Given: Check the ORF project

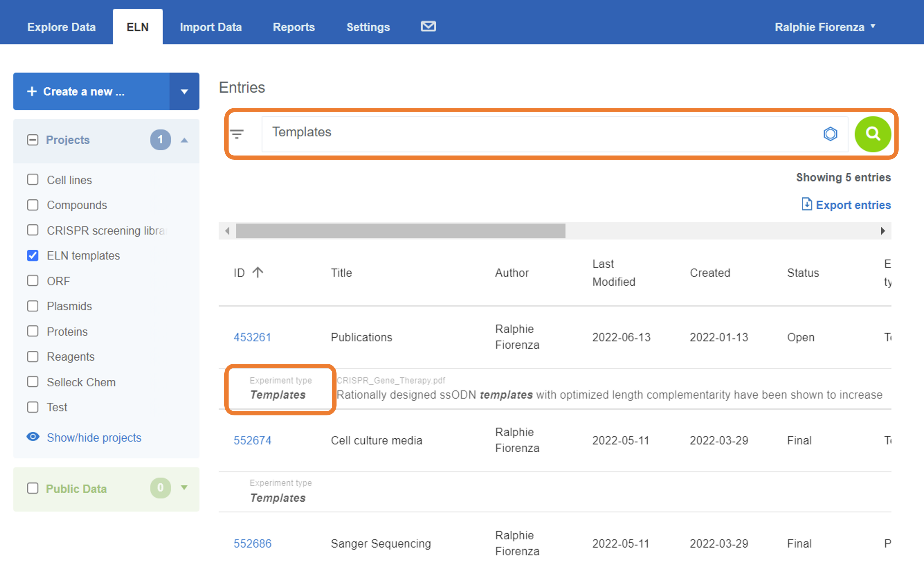Looking at the screenshot, I should pos(33,280).
